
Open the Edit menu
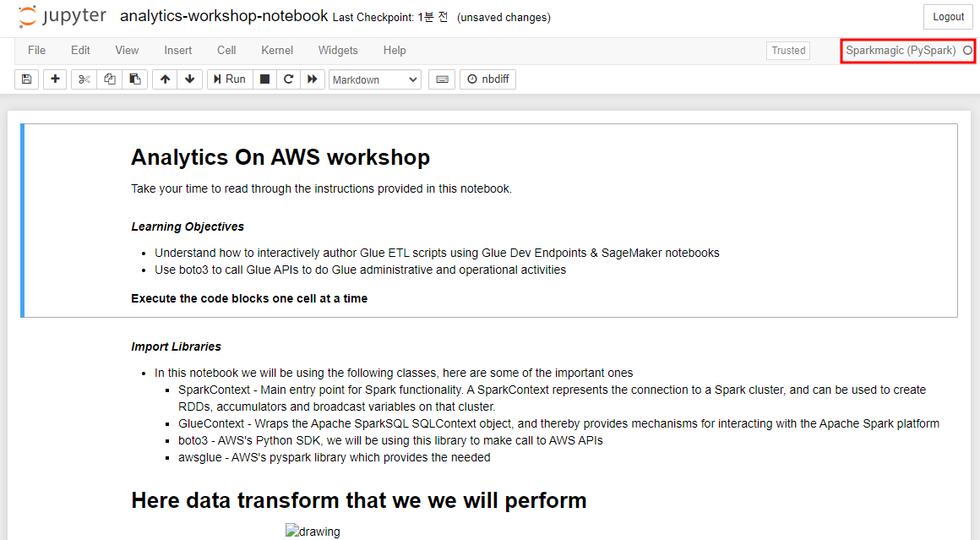80,51
